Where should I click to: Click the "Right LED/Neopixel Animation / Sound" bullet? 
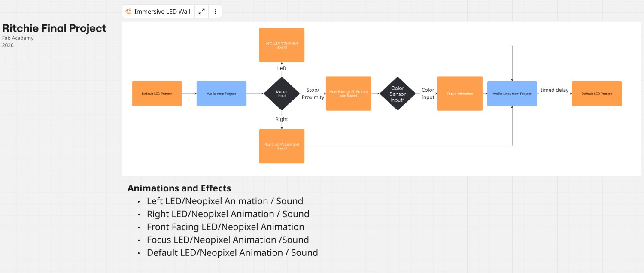(228, 214)
